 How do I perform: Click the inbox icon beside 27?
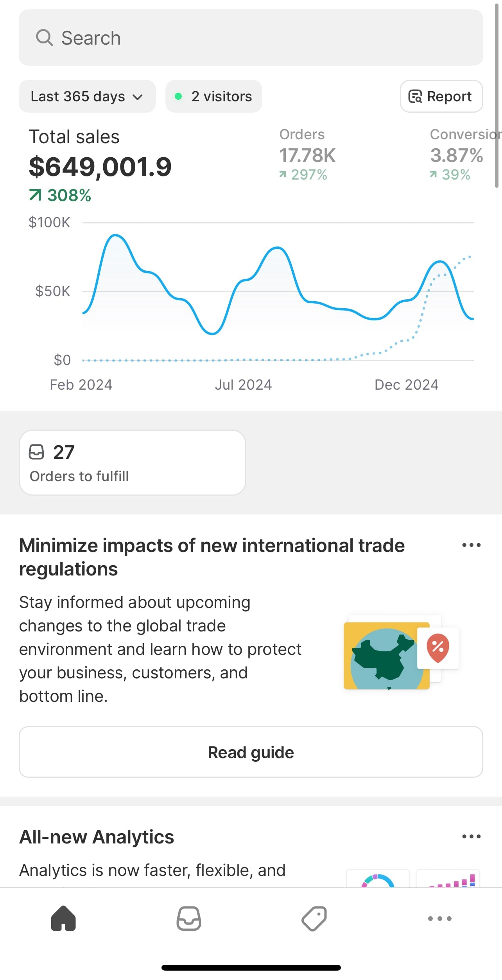[x=36, y=452]
